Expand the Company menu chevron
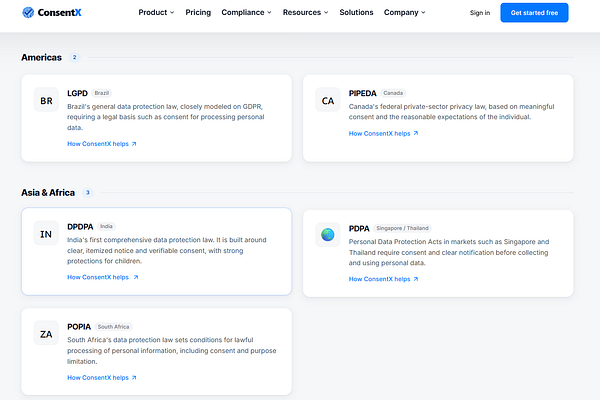 (423, 13)
